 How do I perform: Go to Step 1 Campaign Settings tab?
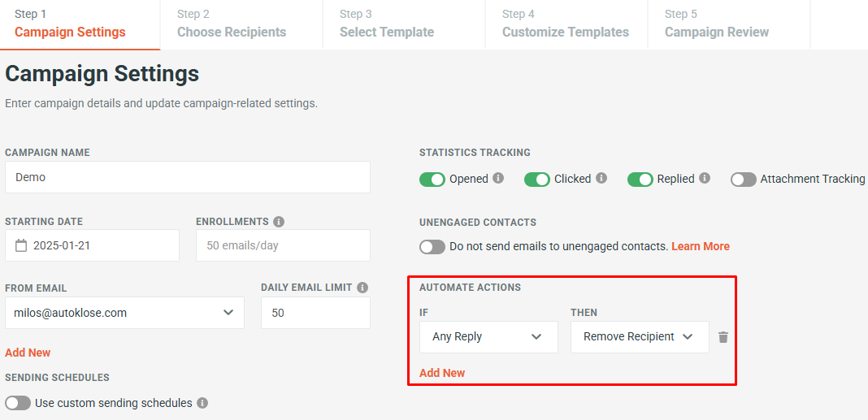point(80,24)
